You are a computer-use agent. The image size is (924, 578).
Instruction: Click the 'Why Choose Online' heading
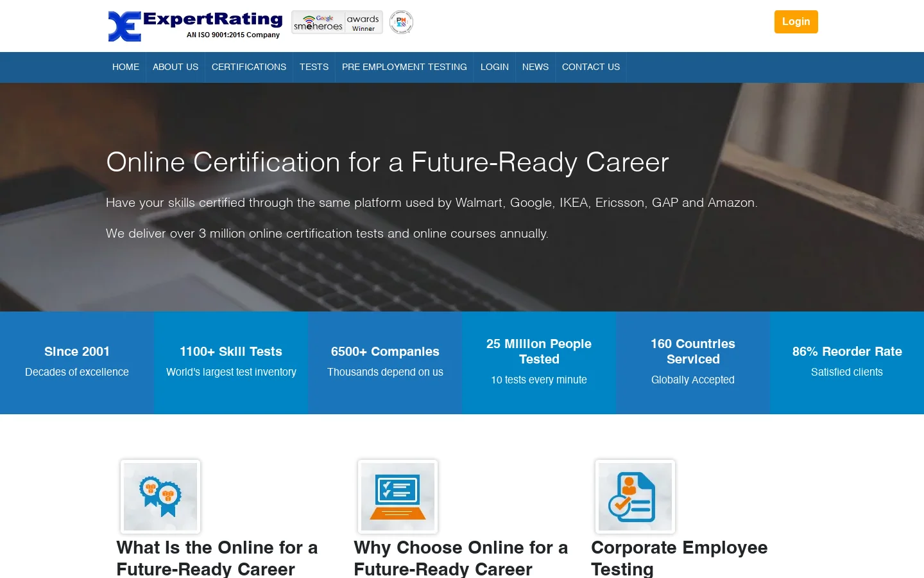461,558
